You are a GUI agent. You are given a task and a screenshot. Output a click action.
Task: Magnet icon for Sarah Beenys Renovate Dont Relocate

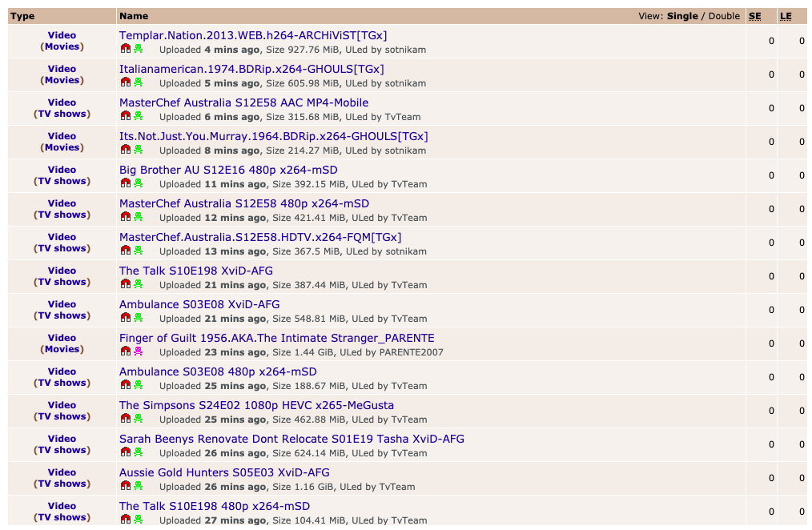(125, 452)
